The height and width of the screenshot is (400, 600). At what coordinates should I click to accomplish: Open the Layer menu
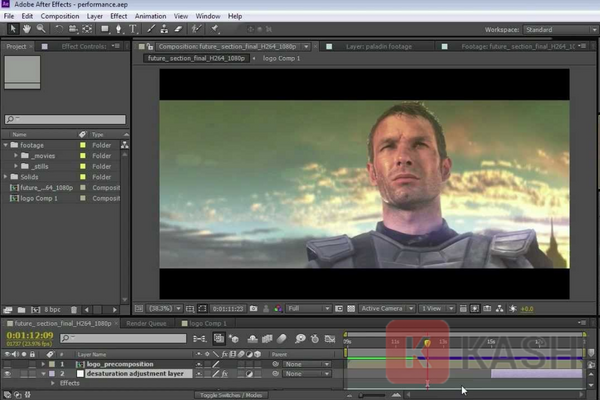click(95, 16)
